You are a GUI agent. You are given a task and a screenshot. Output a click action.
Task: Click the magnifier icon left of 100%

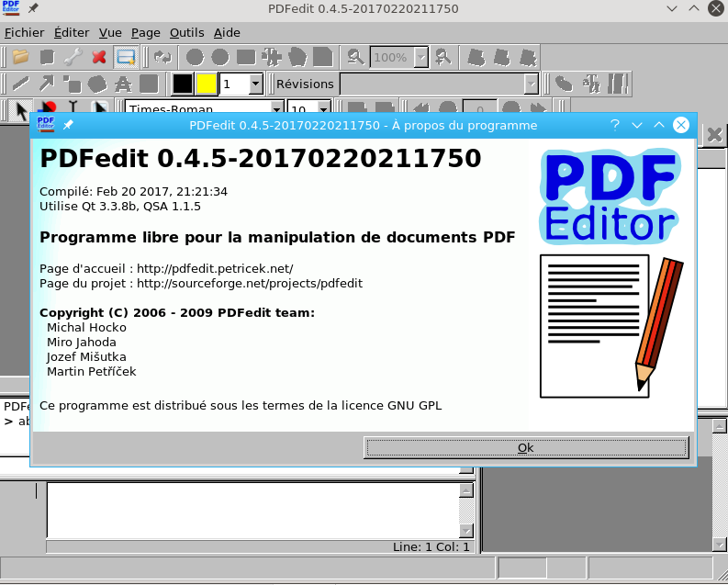(355, 57)
